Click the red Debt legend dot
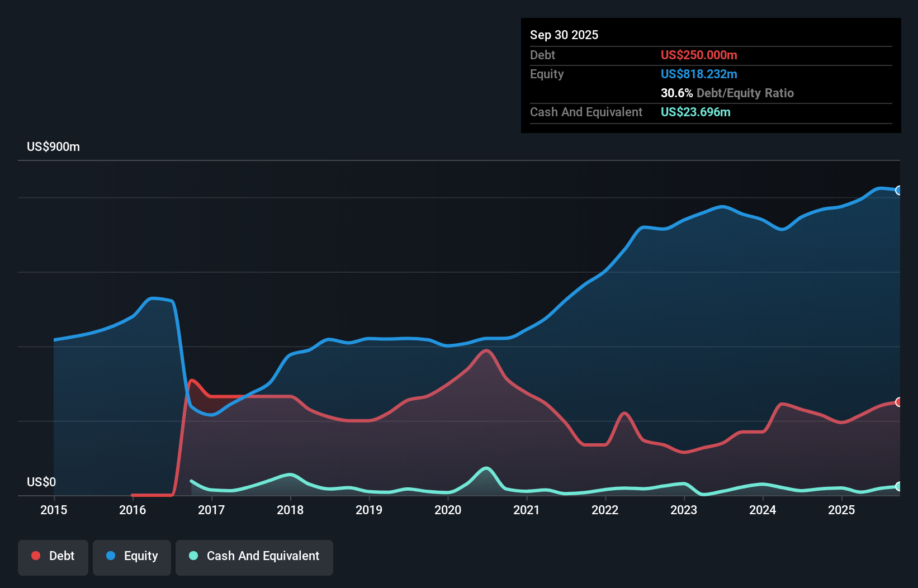This screenshot has width=918, height=588. (x=35, y=556)
